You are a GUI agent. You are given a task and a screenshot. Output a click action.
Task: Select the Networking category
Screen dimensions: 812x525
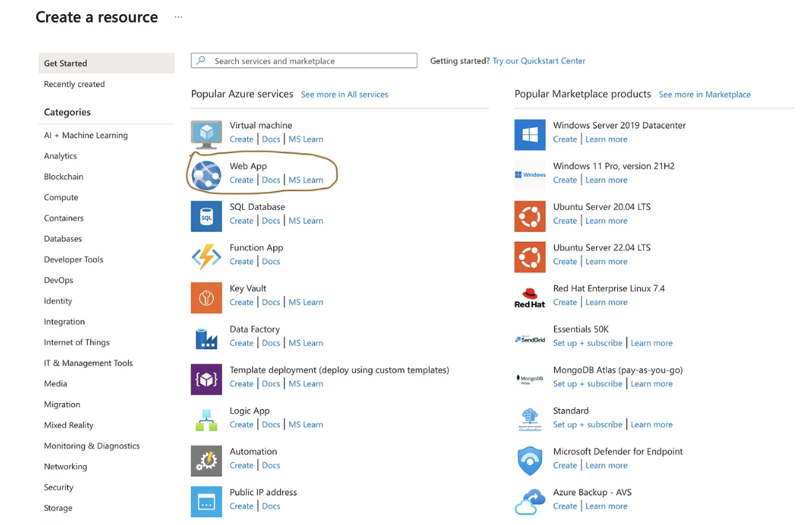(65, 466)
